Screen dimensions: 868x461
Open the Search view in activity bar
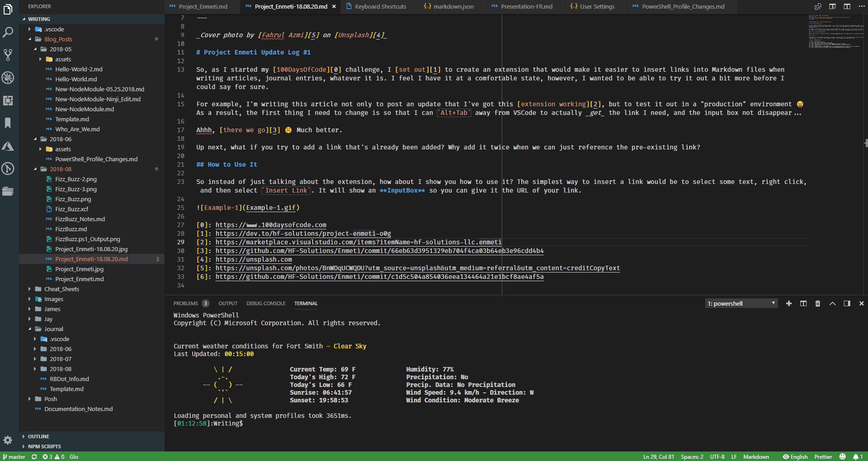8,32
